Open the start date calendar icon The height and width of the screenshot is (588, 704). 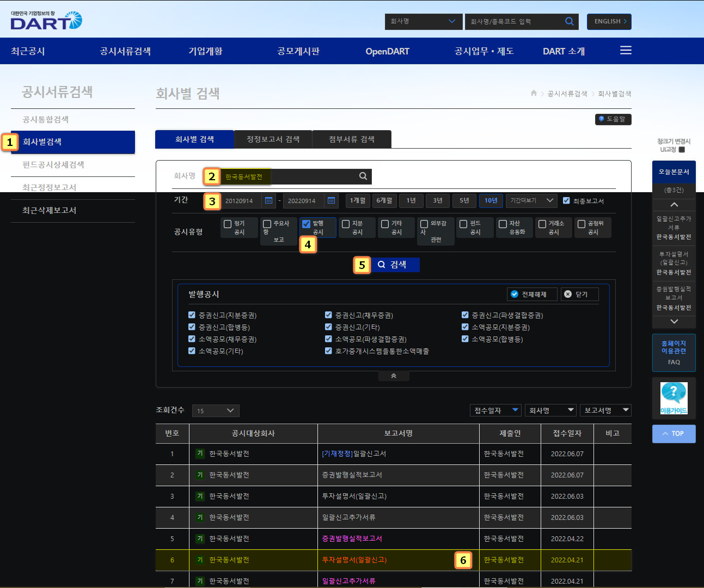point(268,200)
